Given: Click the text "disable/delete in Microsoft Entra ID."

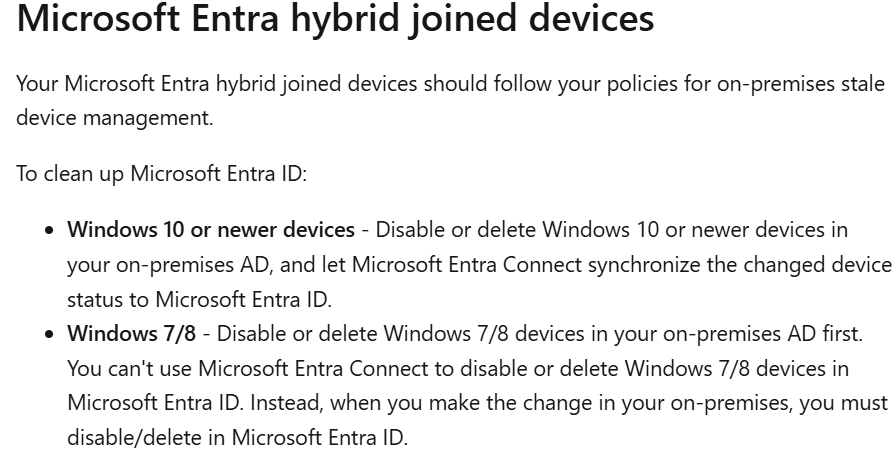Looking at the screenshot, I should [x=238, y=437].
